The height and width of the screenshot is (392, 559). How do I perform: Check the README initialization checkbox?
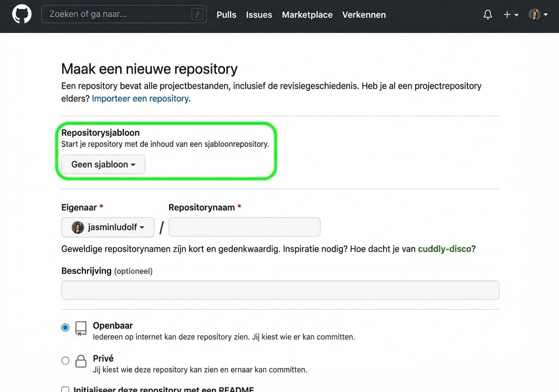click(x=65, y=390)
